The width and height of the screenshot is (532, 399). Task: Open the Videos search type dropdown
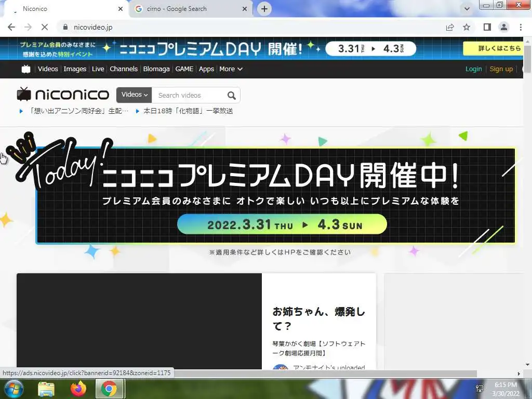click(134, 95)
